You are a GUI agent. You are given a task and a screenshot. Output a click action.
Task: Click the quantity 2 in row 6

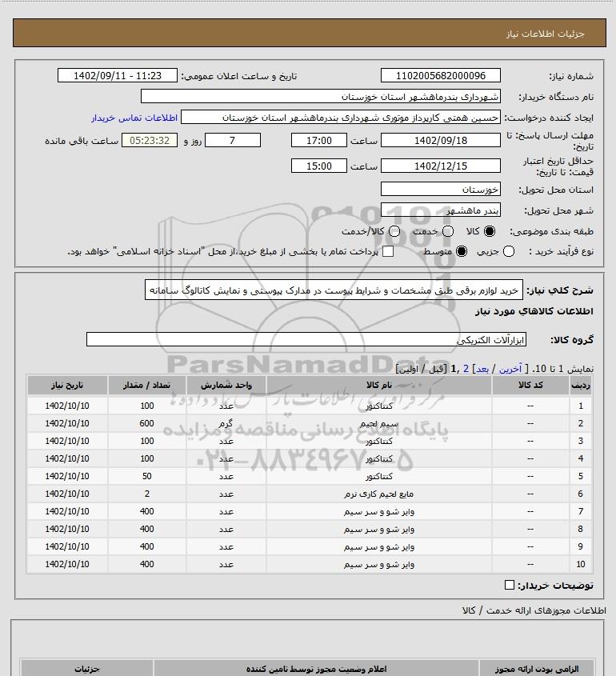point(147,494)
